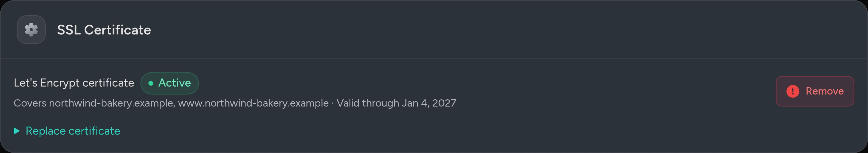Expand the Replace certificate section
Viewport: 868px width, 153px height.
click(67, 131)
